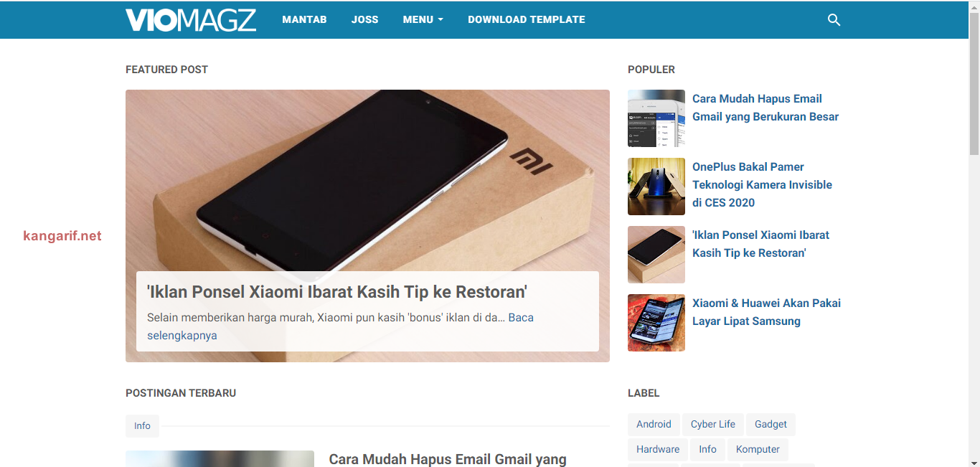Select the Info label above latest posts
This screenshot has width=980, height=467.
coord(142,426)
